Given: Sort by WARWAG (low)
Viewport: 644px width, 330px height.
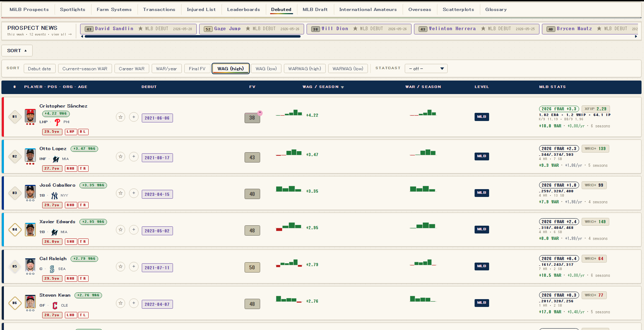Looking at the screenshot, I should click(x=348, y=68).
